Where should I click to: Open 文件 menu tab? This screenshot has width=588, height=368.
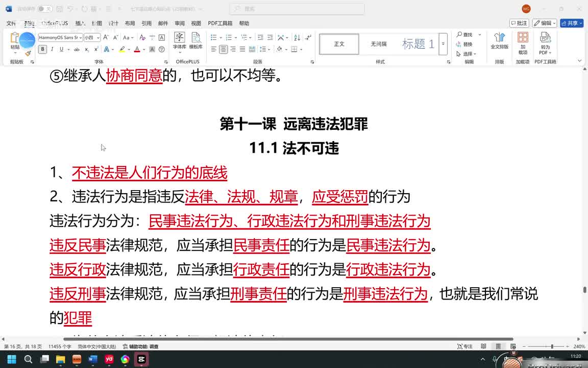click(11, 24)
